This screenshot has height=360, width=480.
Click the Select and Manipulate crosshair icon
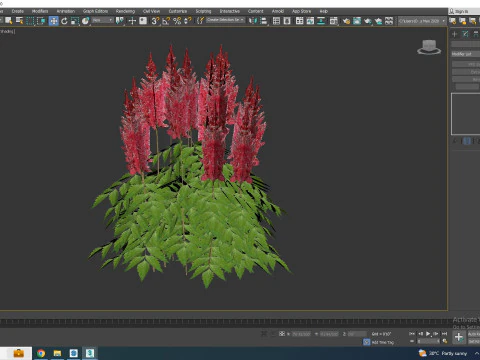(132, 21)
